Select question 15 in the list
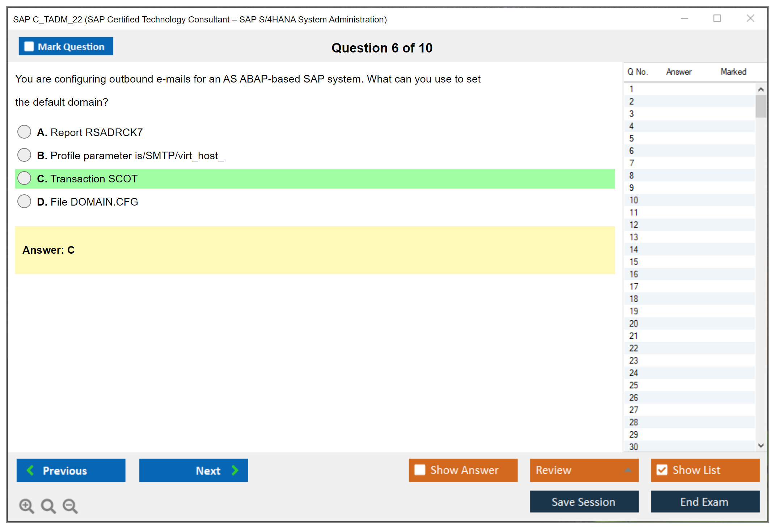The width and height of the screenshot is (778, 532). coord(634,262)
